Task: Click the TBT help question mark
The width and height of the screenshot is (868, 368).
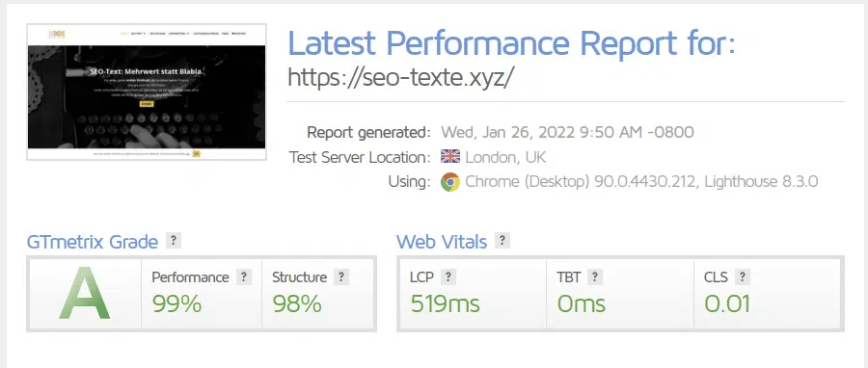Action: 594,276
